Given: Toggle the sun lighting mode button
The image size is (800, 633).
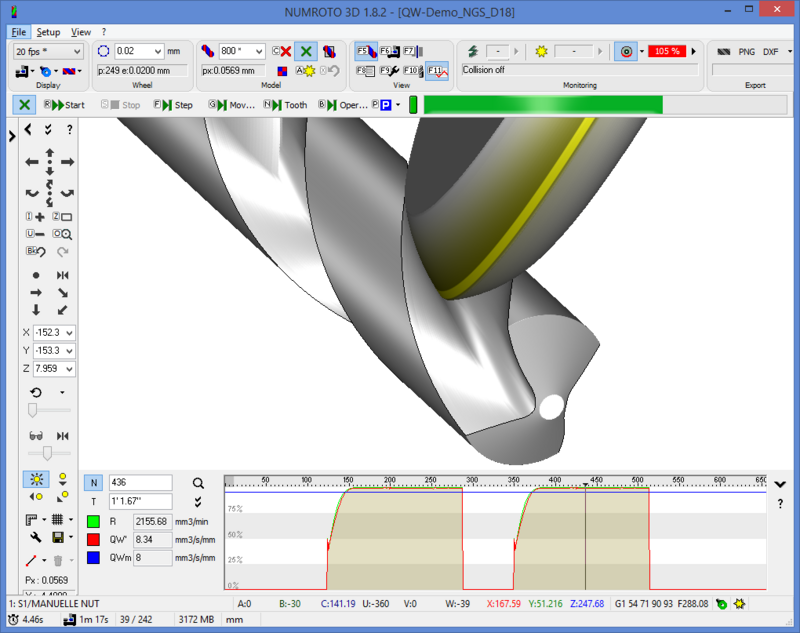Looking at the screenshot, I should 35,479.
